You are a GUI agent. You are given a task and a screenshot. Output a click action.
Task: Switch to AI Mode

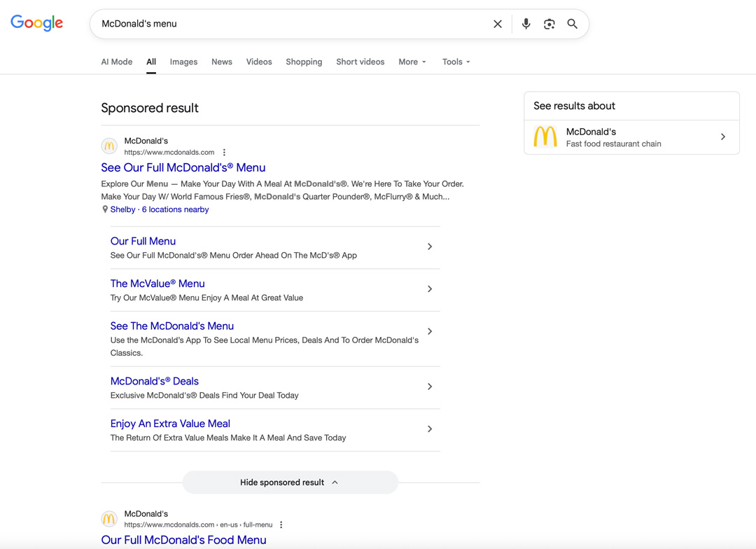coord(116,62)
